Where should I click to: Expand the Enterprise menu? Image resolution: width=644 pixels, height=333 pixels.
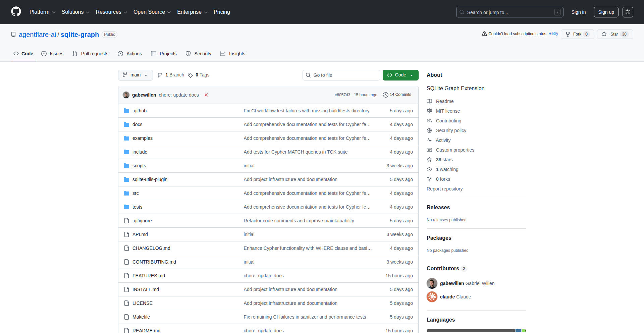pyautogui.click(x=192, y=12)
